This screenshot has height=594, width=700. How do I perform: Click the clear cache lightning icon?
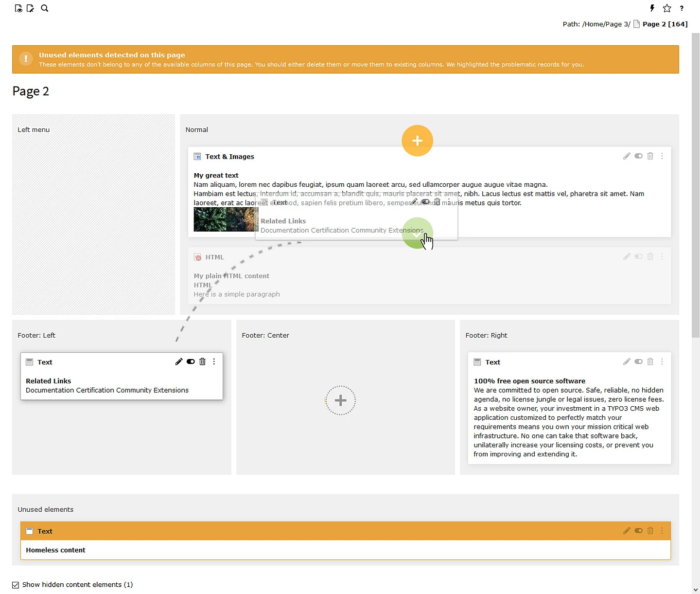[x=652, y=8]
